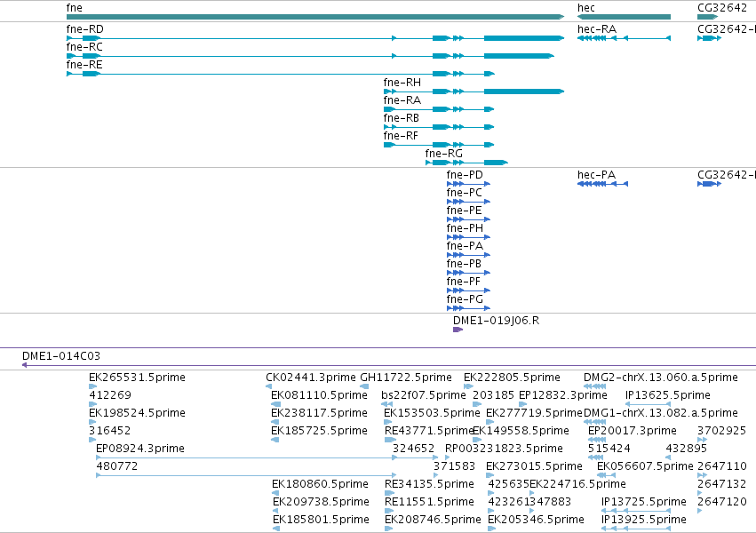Click the fne-PB protein feature
This screenshot has height=533, width=756.
pos(468,273)
